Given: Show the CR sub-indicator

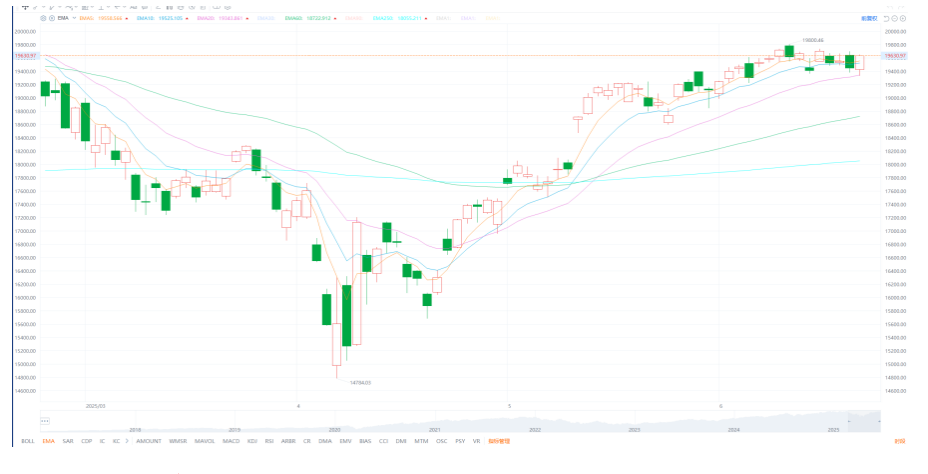Looking at the screenshot, I should pyautogui.click(x=307, y=441).
